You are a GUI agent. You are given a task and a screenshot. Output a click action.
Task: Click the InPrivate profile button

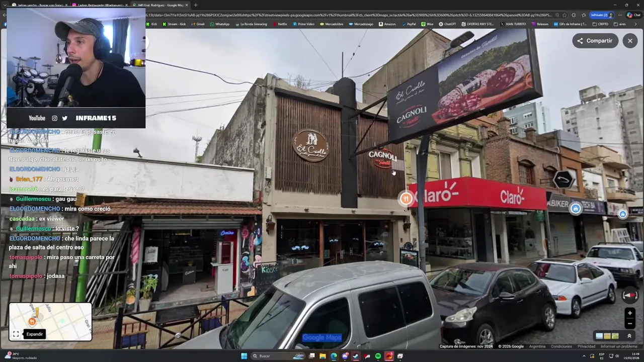(601, 15)
